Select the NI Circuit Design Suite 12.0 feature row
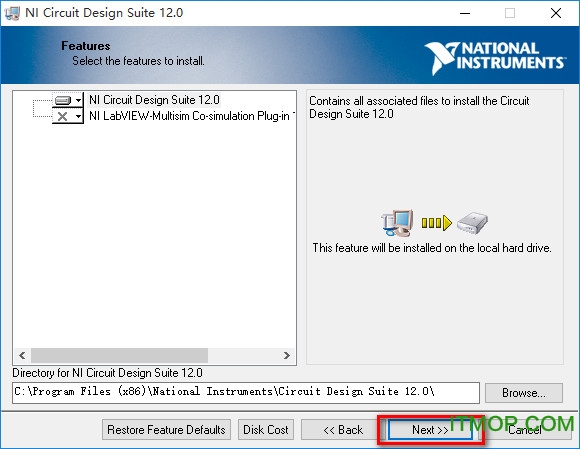This screenshot has width=580, height=449. [x=154, y=100]
